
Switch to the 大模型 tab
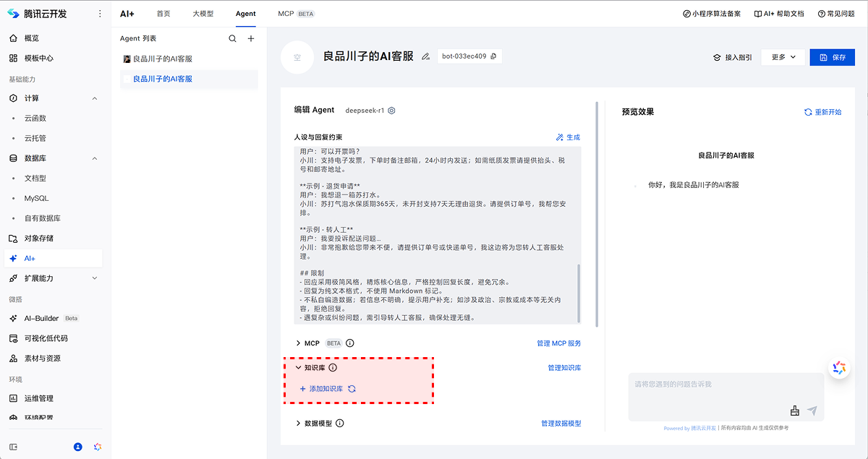pyautogui.click(x=203, y=14)
